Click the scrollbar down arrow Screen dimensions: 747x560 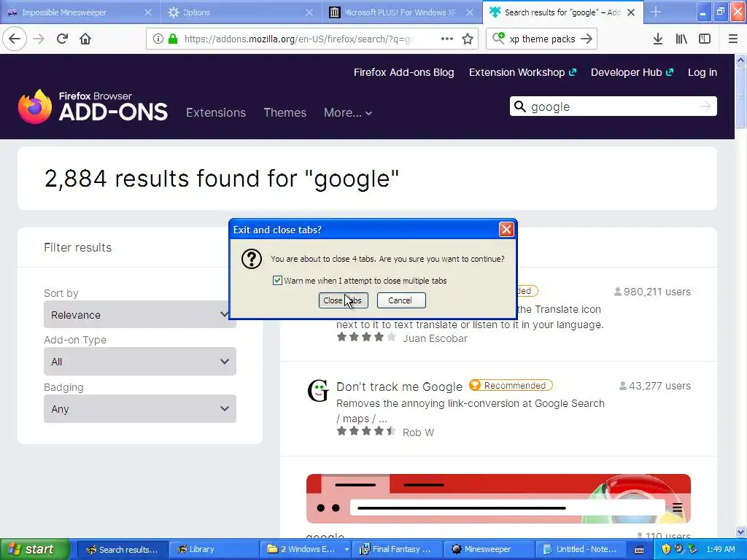coord(740,532)
